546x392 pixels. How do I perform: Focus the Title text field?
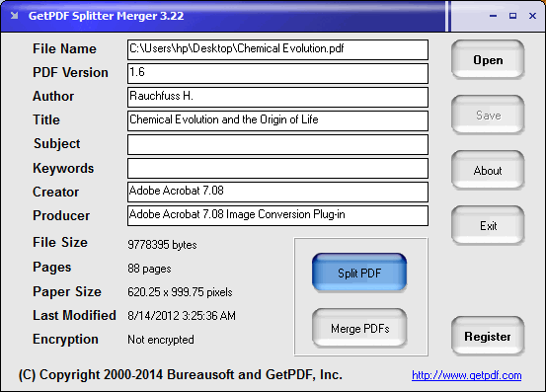(x=277, y=120)
